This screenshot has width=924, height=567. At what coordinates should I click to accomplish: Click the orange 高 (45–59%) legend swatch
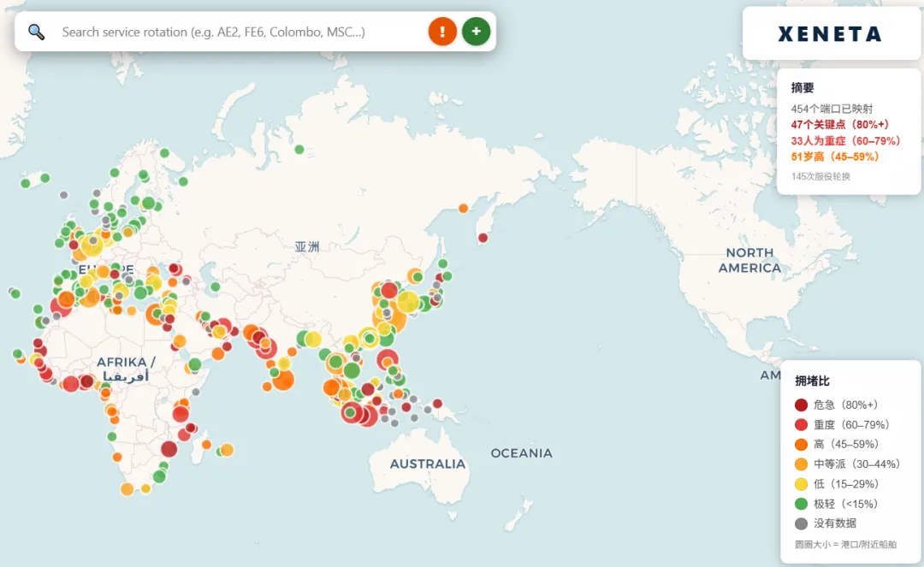801,445
